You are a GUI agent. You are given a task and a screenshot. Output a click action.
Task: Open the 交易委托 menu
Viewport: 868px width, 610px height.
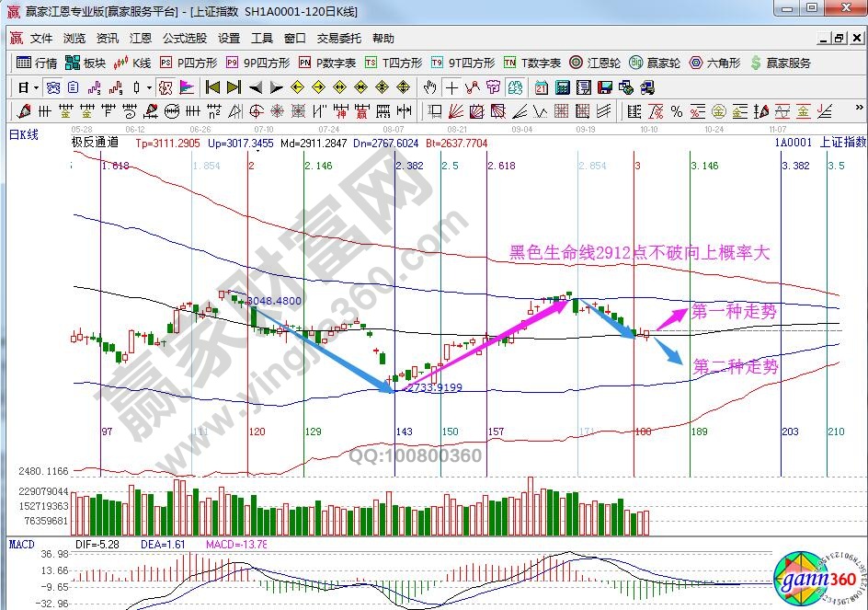coord(339,39)
